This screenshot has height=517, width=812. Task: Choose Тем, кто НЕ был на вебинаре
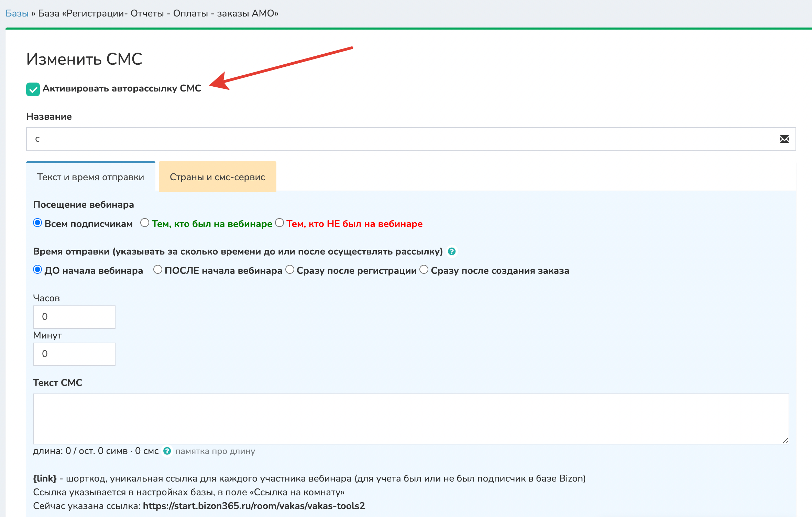click(279, 223)
